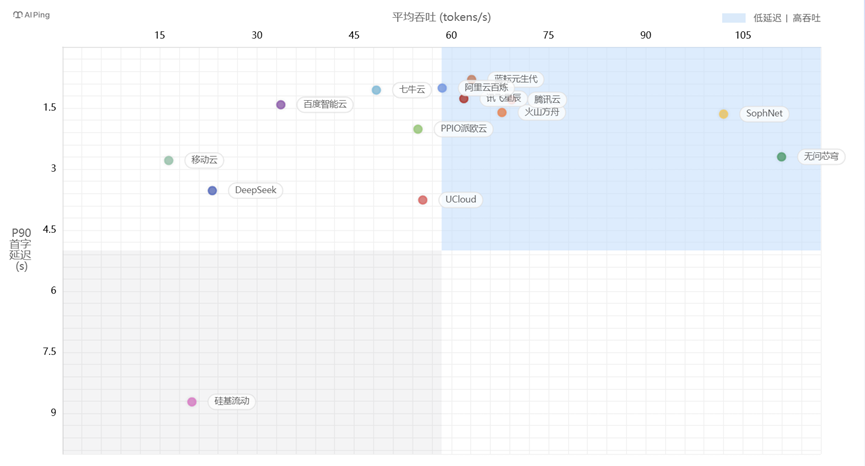Click the 腾讯云 label
Image resolution: width=865 pixels, height=466 pixels.
pos(547,99)
